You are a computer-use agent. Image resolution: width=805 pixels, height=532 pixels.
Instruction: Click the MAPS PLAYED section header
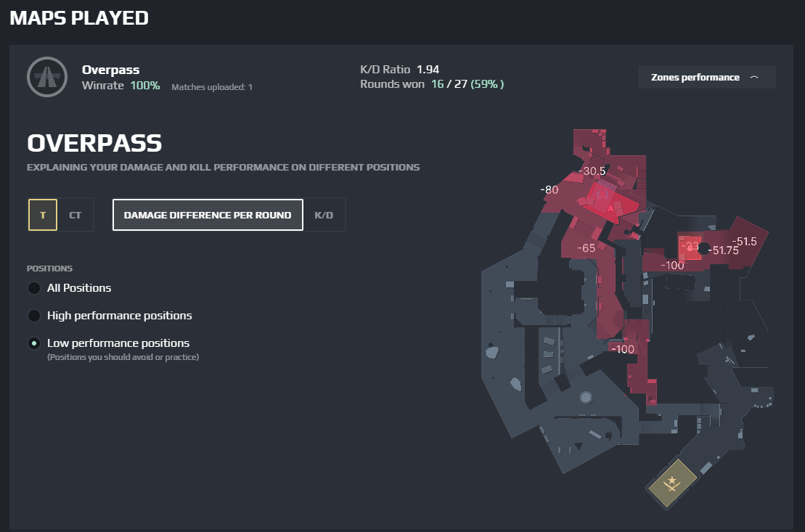pos(79,18)
